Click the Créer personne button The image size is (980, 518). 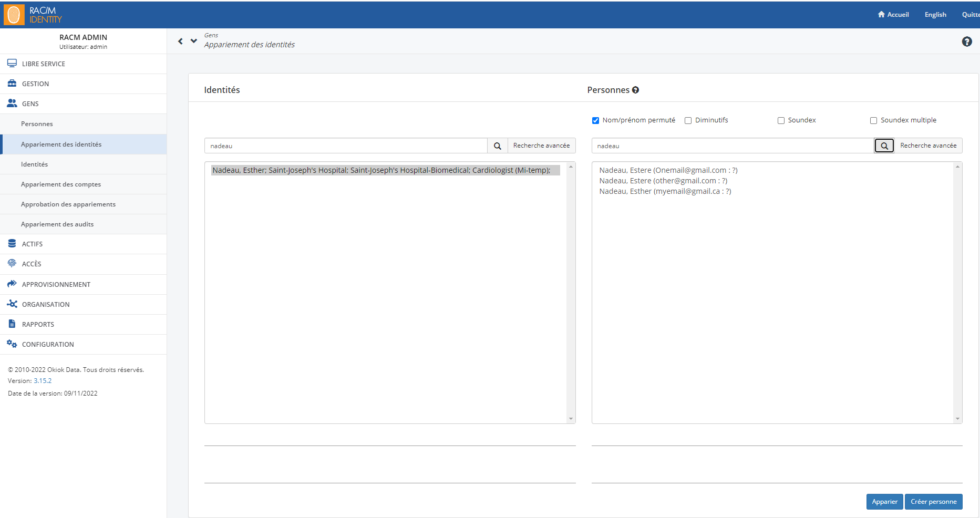coord(934,502)
